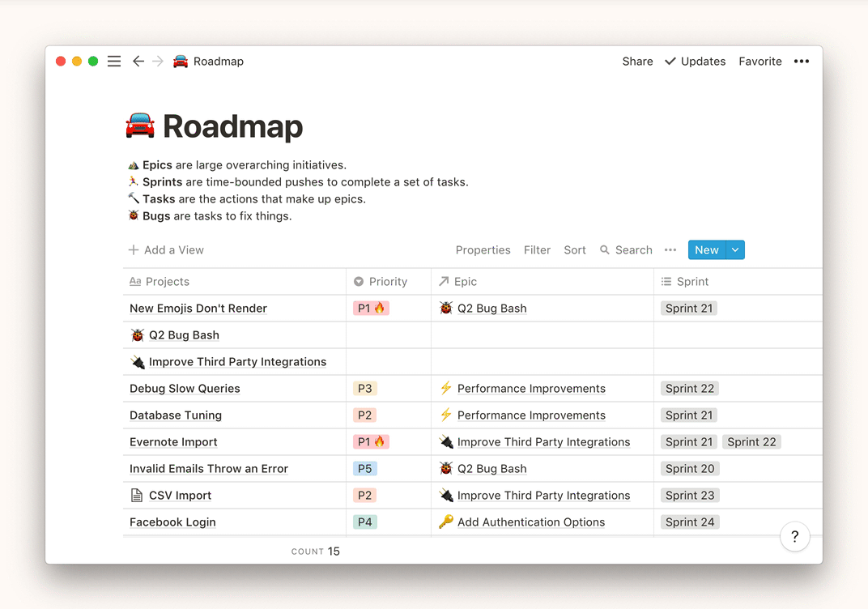
Task: Open the Properties menu
Action: point(483,250)
